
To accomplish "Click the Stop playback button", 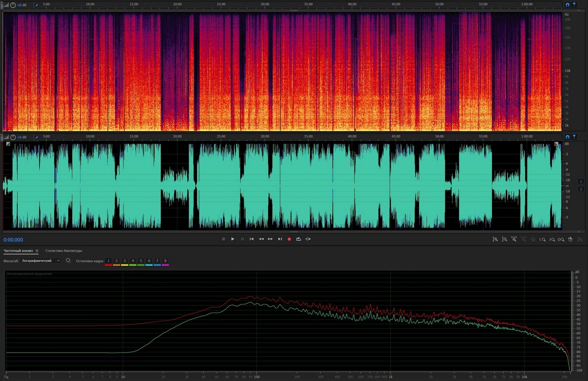I will pos(223,239).
